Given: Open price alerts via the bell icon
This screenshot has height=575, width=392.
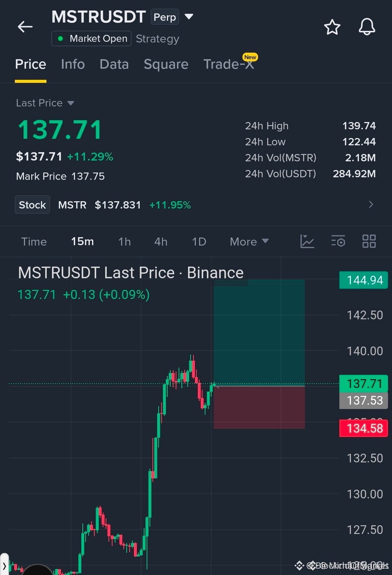Looking at the screenshot, I should [367, 27].
